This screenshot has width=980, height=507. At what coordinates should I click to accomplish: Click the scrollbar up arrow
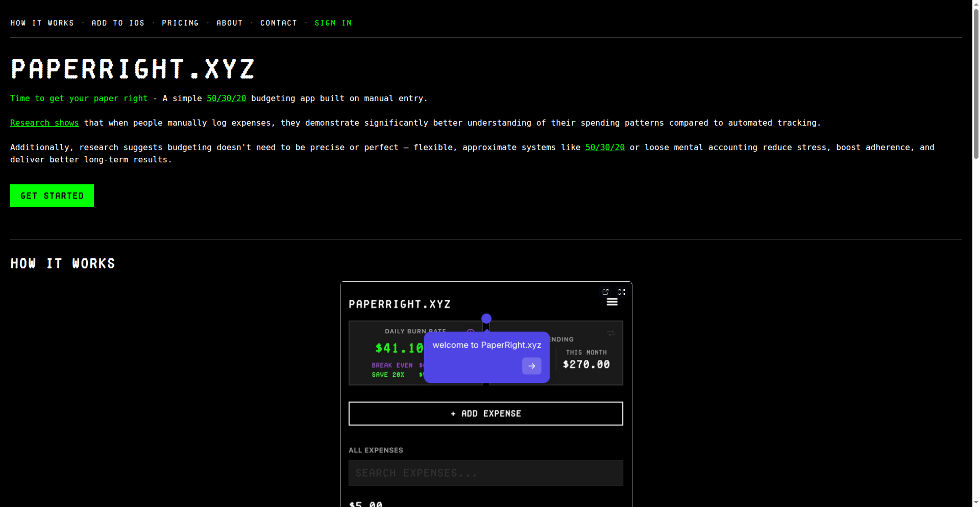coord(975,3)
